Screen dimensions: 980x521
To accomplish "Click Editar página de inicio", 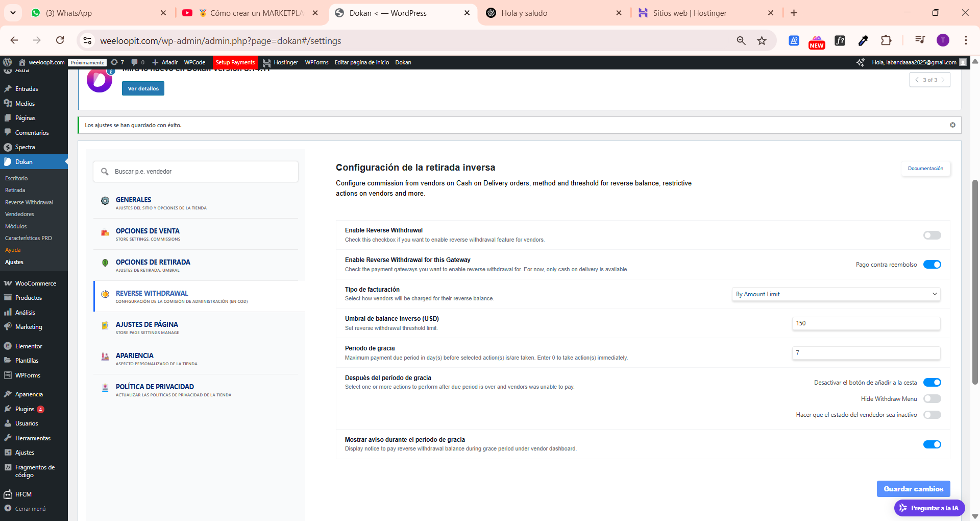I will pyautogui.click(x=361, y=62).
